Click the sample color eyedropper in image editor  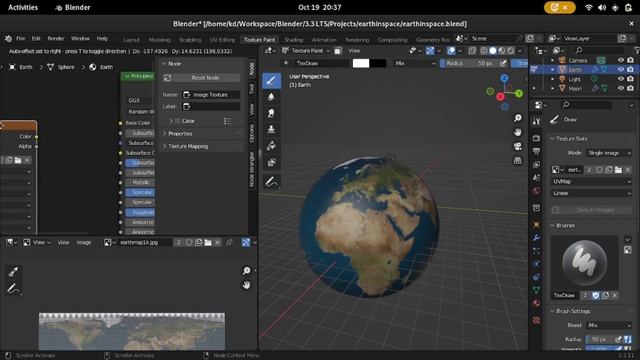point(13,271)
